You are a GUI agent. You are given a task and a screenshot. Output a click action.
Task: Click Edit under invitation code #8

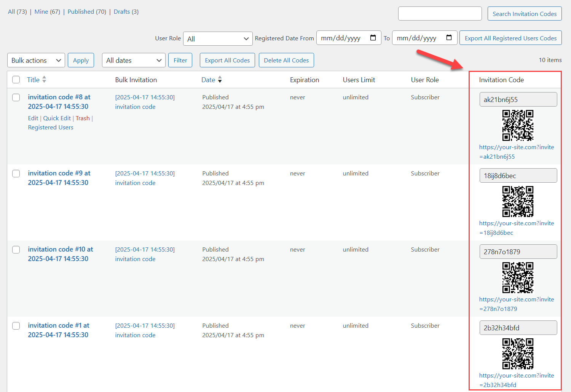33,118
